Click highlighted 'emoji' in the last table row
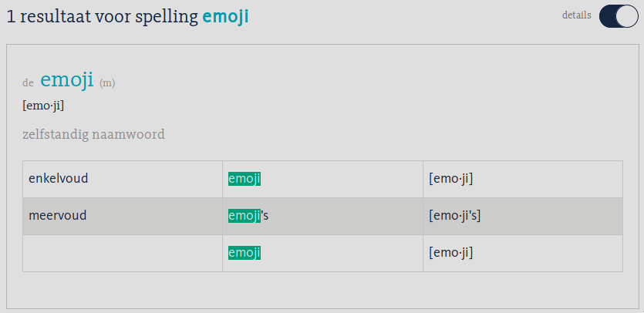Image resolution: width=644 pixels, height=313 pixels. (x=244, y=252)
